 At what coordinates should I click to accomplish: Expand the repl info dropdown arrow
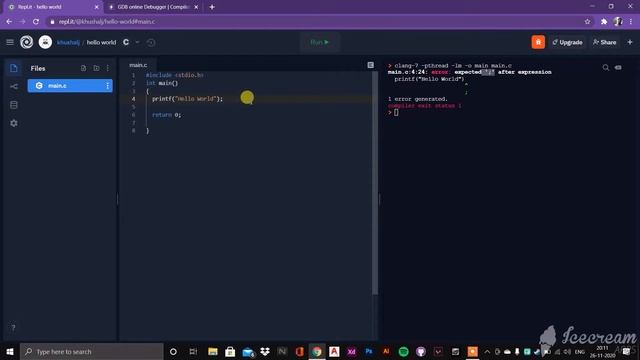coord(138,42)
